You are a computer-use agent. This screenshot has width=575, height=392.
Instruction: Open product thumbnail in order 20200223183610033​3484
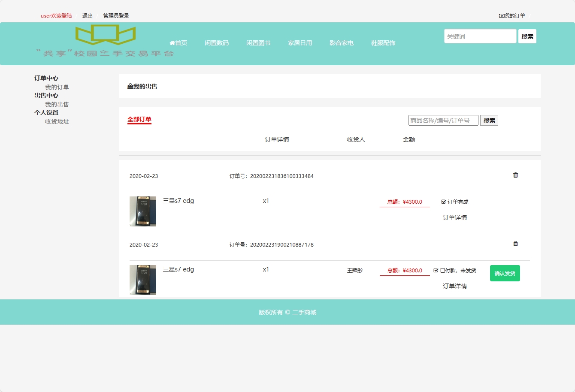click(143, 211)
